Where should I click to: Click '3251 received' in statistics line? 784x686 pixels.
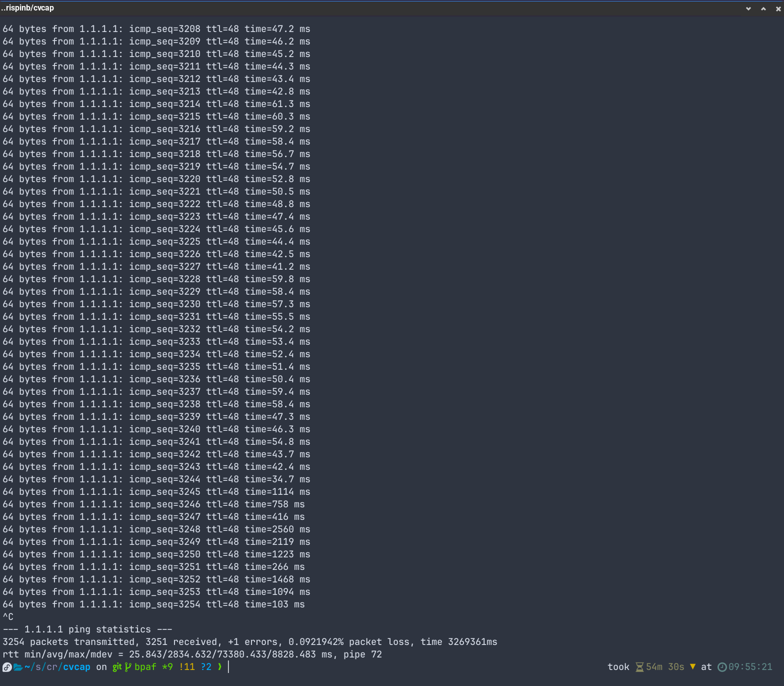[181, 642]
